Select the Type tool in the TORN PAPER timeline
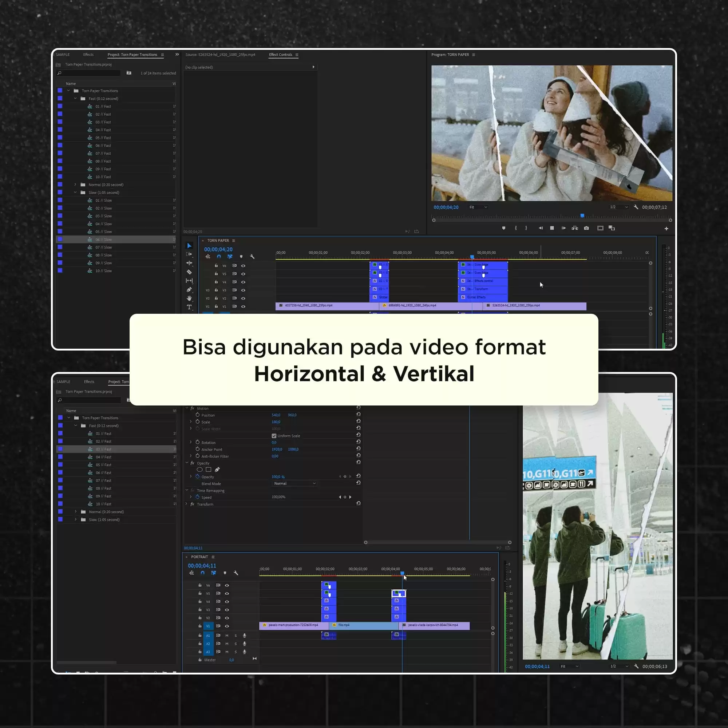The image size is (728, 728). point(189,307)
